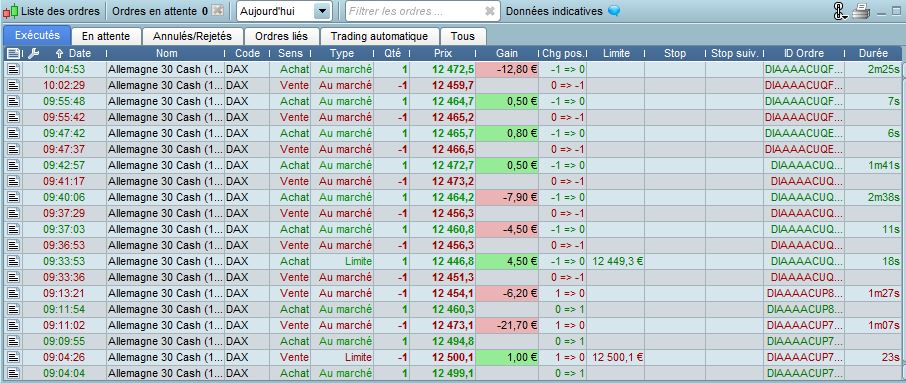
Task: Switch to the Exécutés tab
Action: [x=37, y=35]
